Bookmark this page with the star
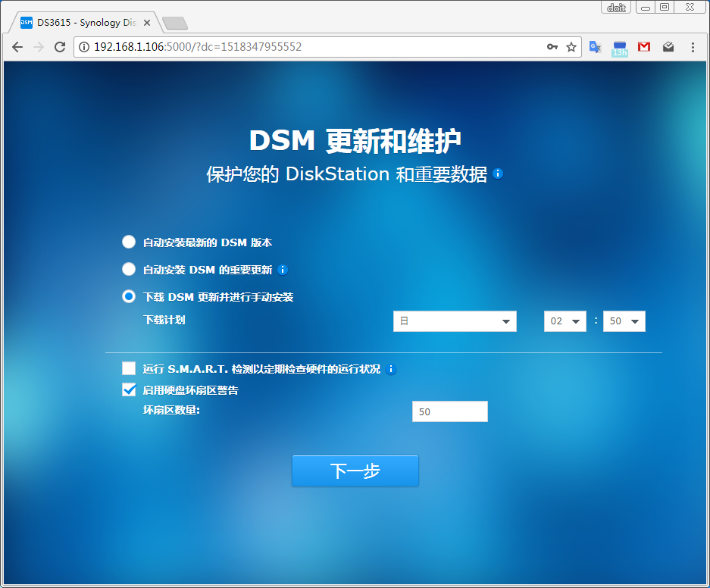The width and height of the screenshot is (710, 588). [571, 47]
